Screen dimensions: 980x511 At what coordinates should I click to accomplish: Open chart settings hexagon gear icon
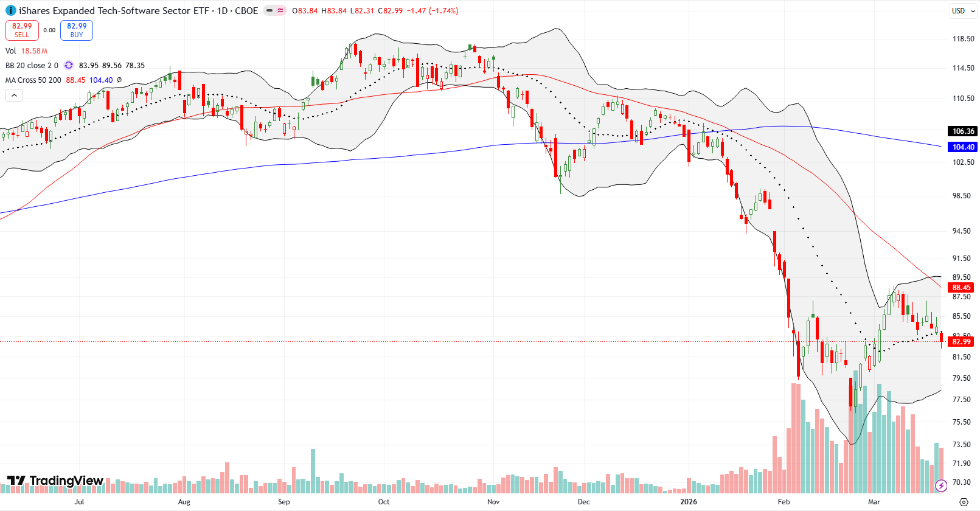[964, 502]
